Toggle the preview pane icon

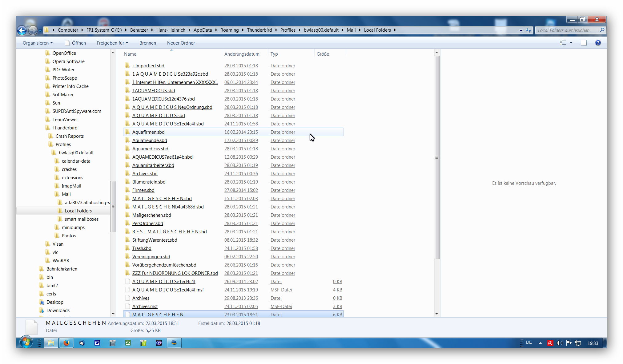coord(584,43)
